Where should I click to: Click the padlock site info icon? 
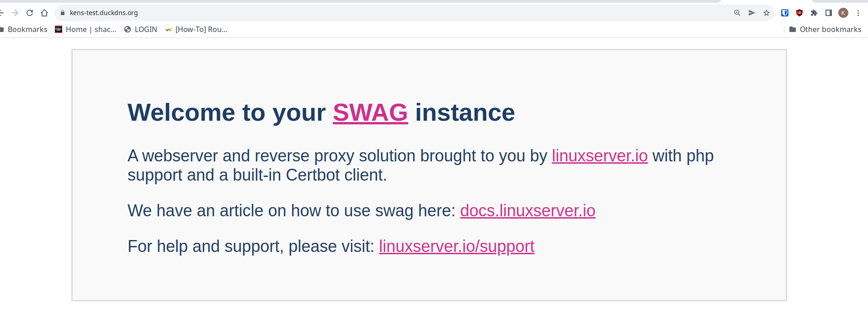pos(63,13)
